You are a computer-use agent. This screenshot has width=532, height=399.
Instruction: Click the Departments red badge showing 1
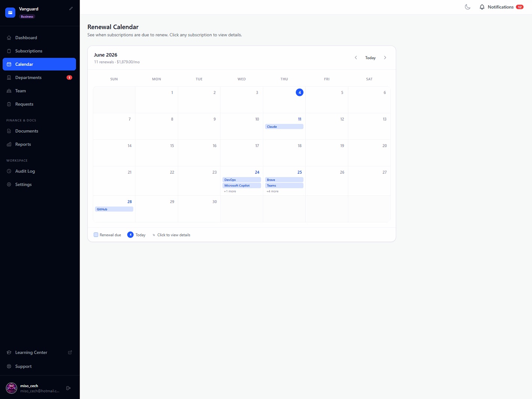point(69,77)
